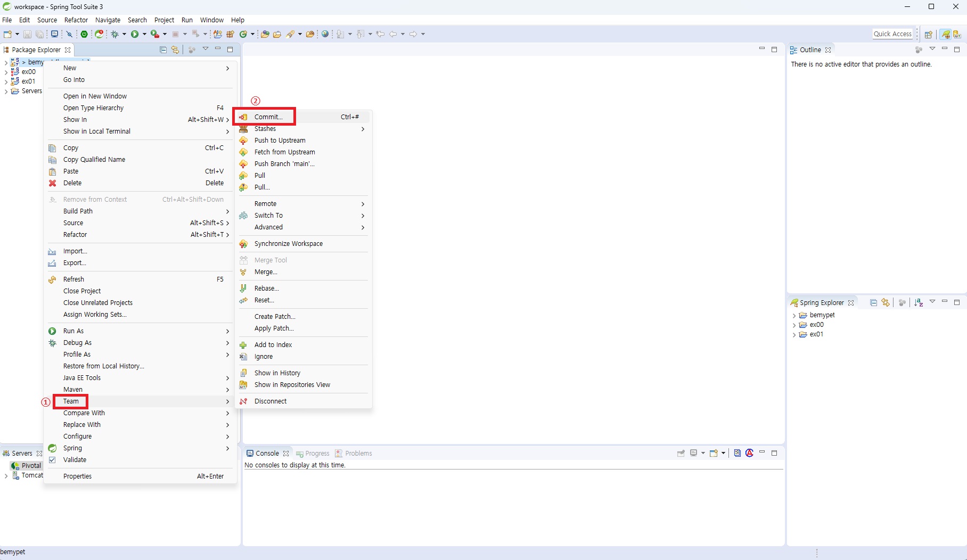Choose Refresh in context menu
Screen dimensions: 967x560
click(140, 279)
